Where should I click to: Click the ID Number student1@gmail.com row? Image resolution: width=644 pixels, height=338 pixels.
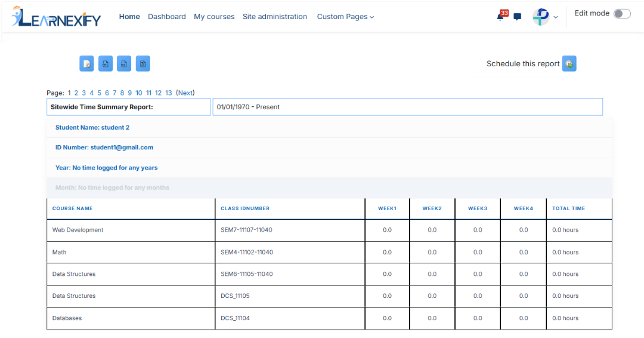point(329,148)
